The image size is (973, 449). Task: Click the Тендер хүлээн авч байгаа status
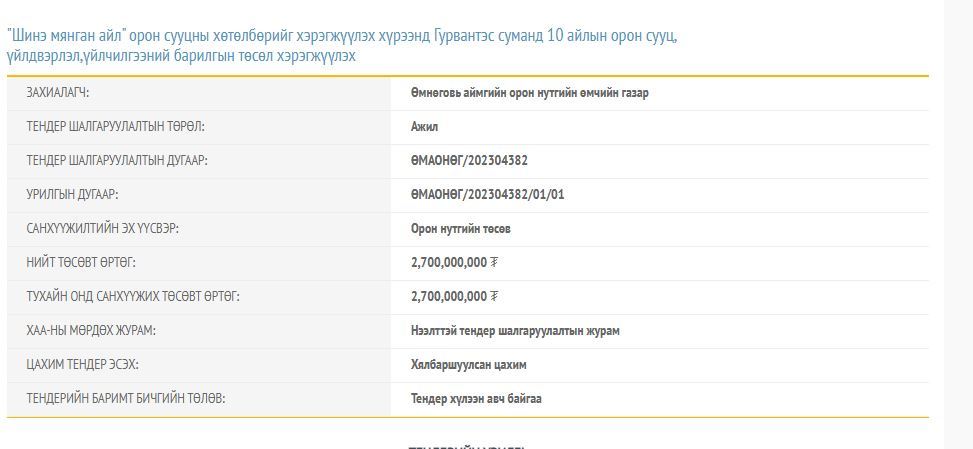click(476, 399)
